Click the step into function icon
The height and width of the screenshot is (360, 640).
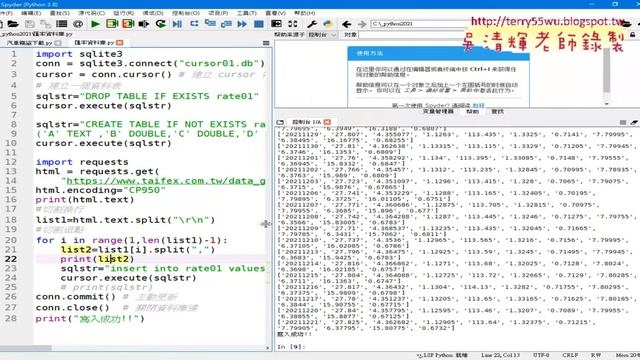210,24
